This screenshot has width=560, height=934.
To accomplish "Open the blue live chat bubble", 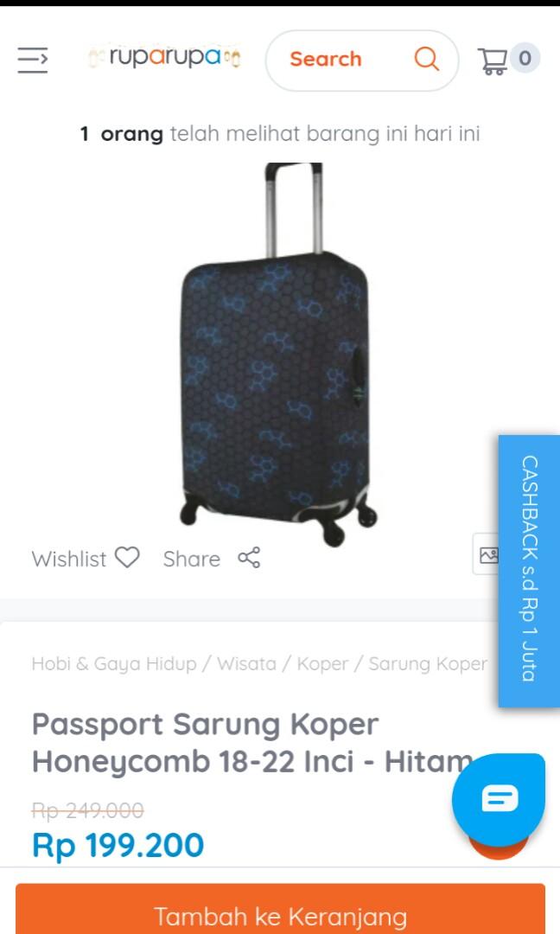I will 498,797.
